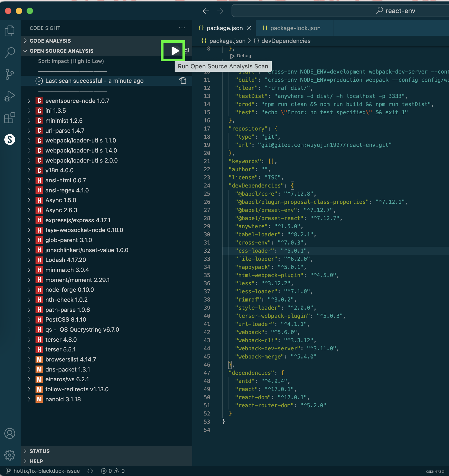This screenshot has width=449, height=476.
Task: Select the Last scan successful status row
Action: pyautogui.click(x=106, y=81)
